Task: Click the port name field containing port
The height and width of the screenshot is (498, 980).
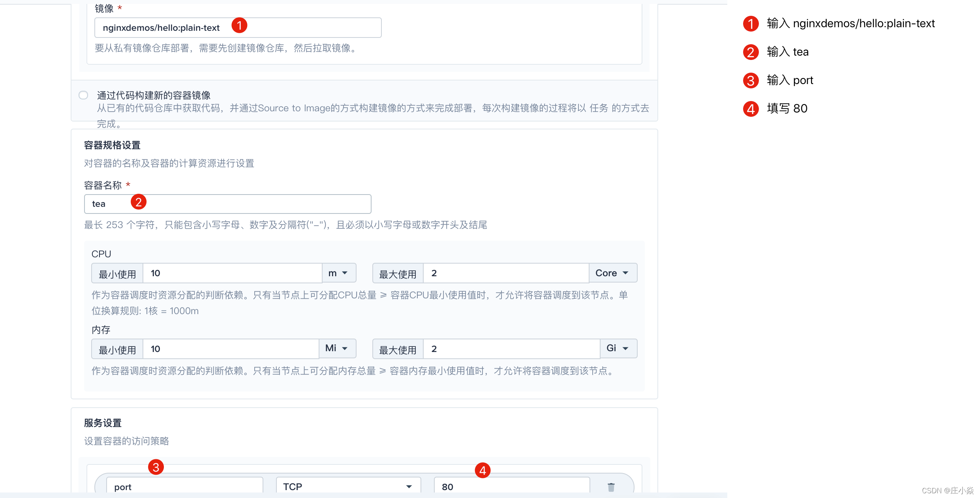Action: [184, 487]
